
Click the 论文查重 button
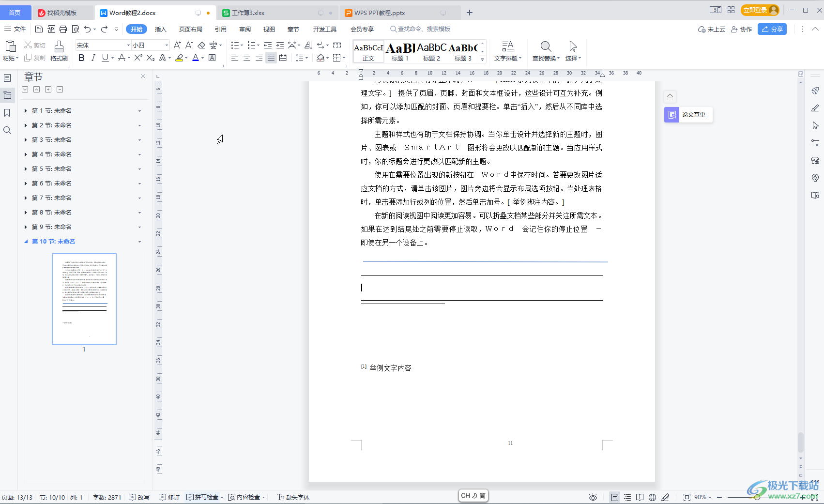tap(688, 115)
